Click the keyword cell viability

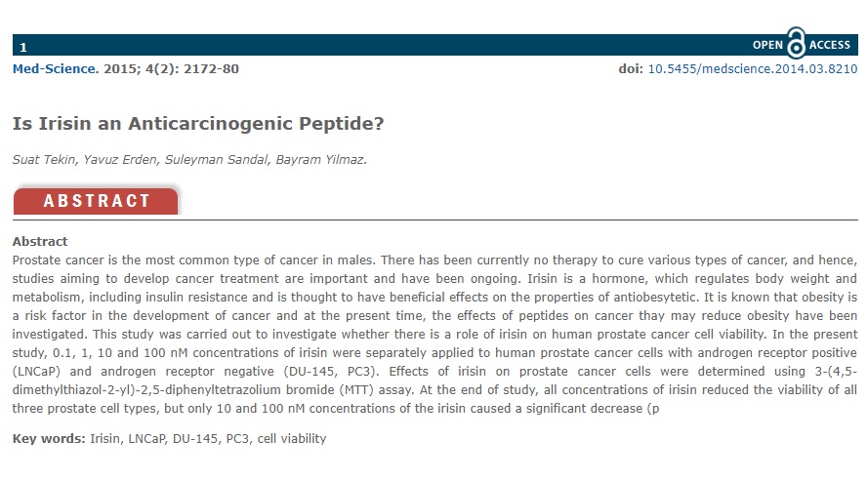(x=292, y=438)
